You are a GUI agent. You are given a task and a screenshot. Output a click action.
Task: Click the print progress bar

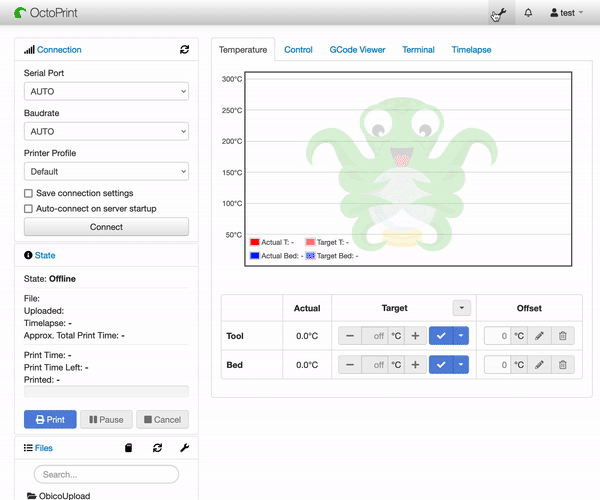pos(106,392)
